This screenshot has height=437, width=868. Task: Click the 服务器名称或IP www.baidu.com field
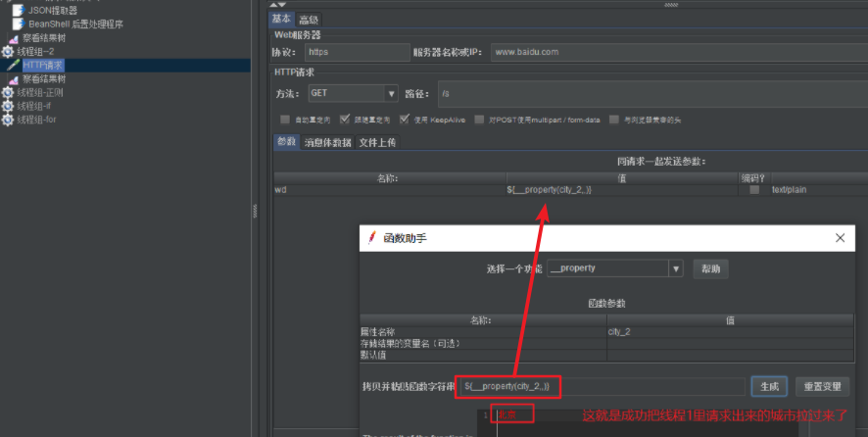coord(679,52)
